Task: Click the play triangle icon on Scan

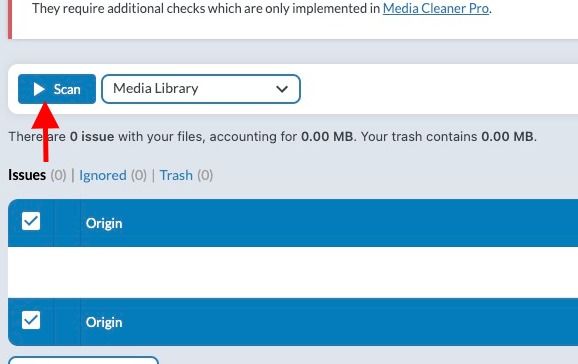Action: (39, 89)
